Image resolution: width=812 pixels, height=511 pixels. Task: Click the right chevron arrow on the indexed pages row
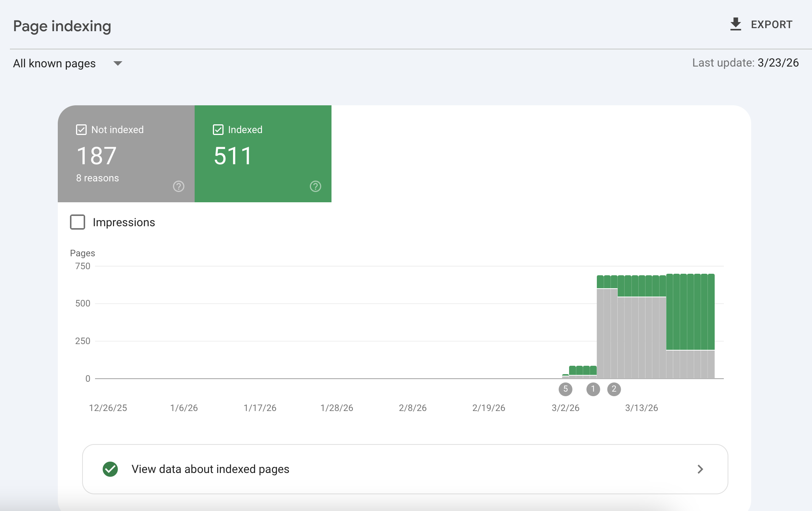(700, 469)
